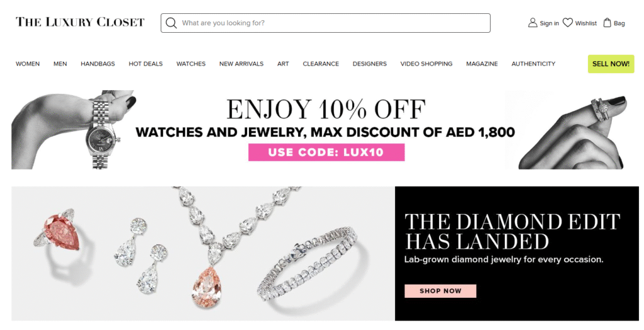Open the shopping Bag icon
This screenshot has height=330, width=644.
click(x=607, y=23)
